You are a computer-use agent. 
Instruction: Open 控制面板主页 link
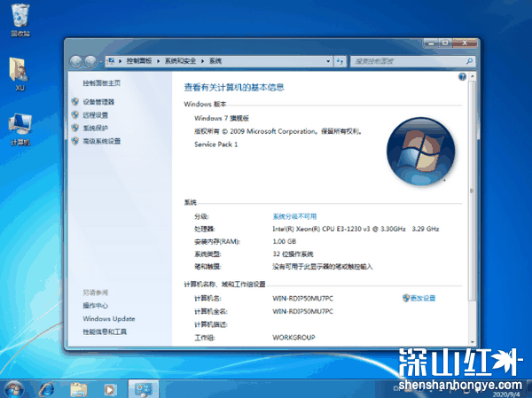(x=102, y=82)
